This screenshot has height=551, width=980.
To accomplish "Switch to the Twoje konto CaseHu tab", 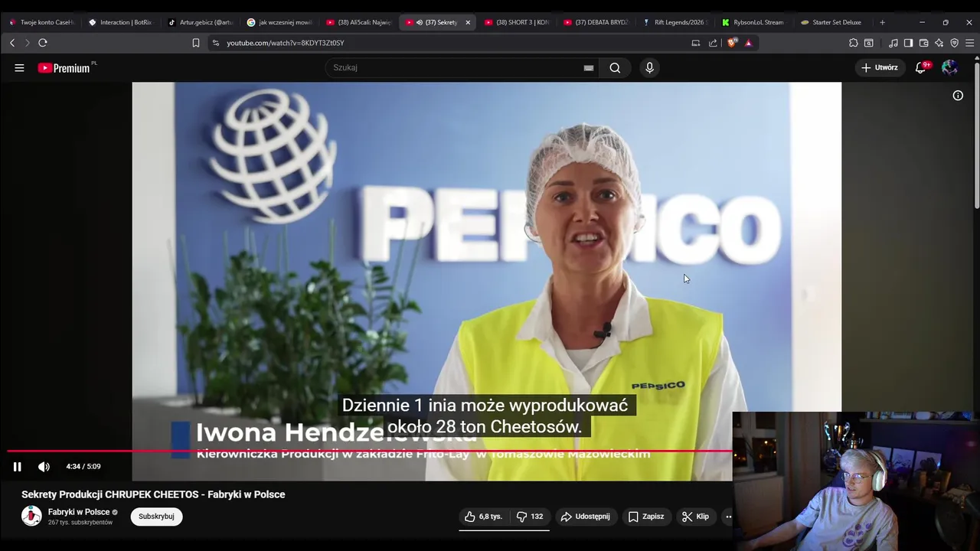I will [x=41, y=22].
